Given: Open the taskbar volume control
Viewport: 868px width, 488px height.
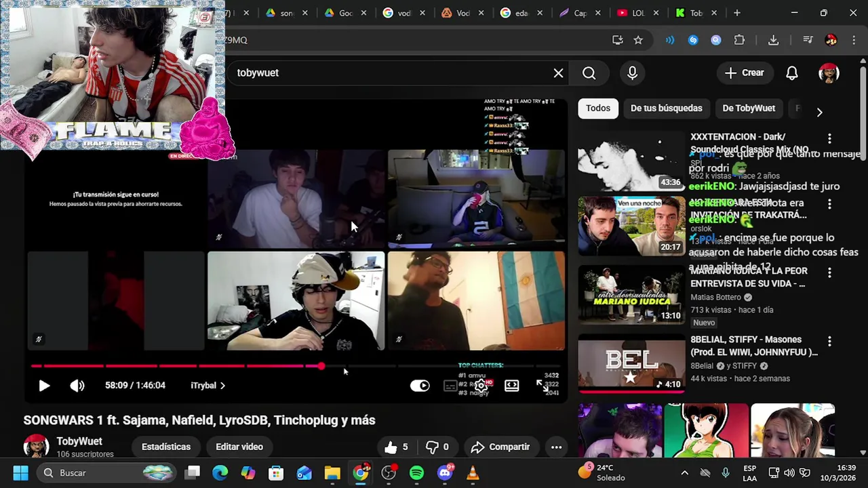Looking at the screenshot, I should tap(789, 473).
